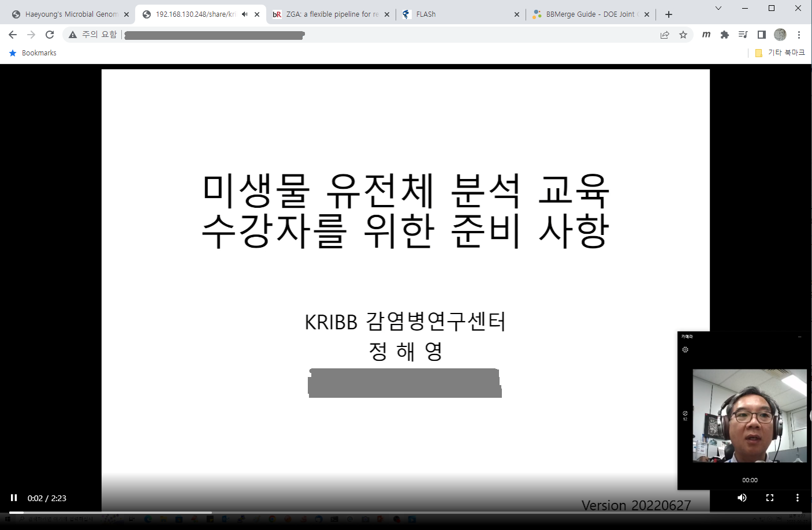Open the 'm' extension icon
Image resolution: width=812 pixels, height=530 pixels.
(706, 35)
